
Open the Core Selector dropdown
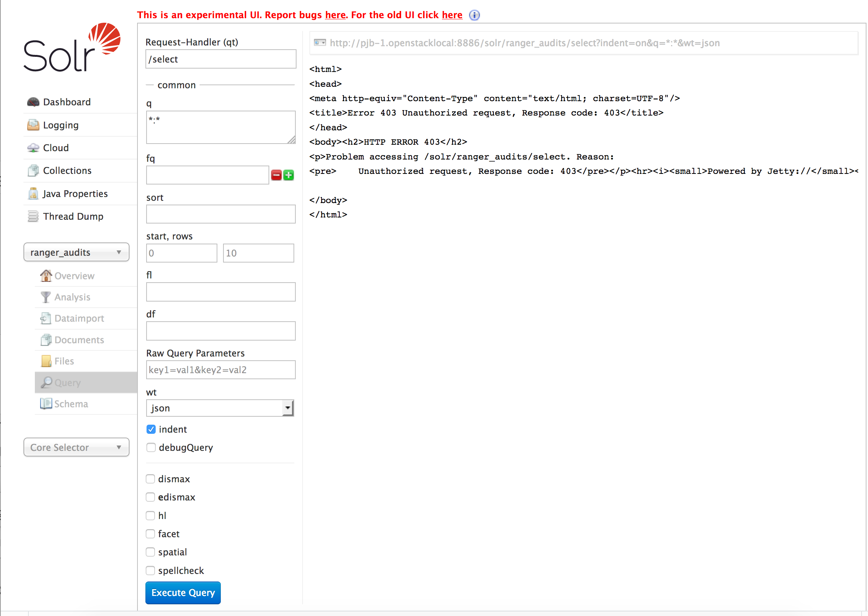tap(76, 447)
